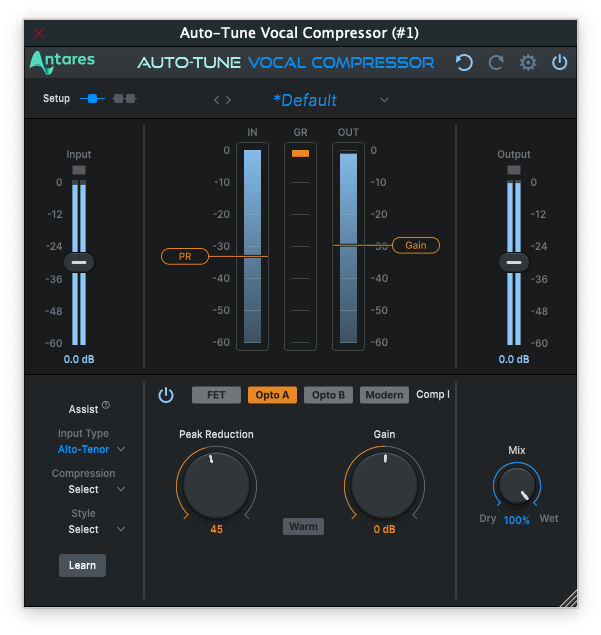Click the Output clip indicator box
The width and height of the screenshot is (601, 635).
(x=514, y=170)
